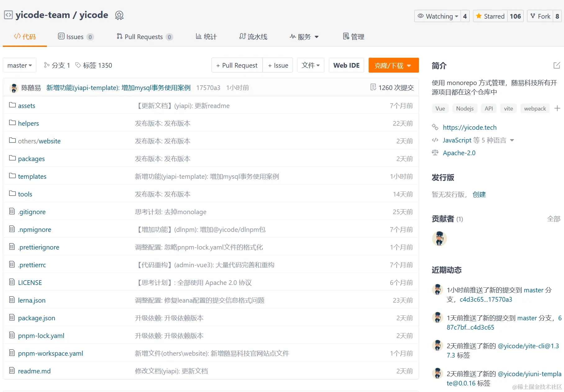Click the package.json file icon
Viewport: 564px width, 392px height.
[12, 318]
